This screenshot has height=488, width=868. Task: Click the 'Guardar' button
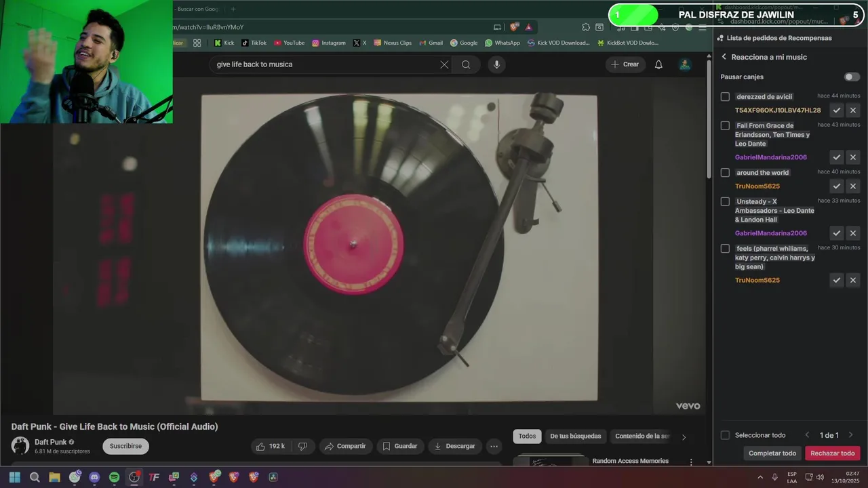click(x=400, y=446)
